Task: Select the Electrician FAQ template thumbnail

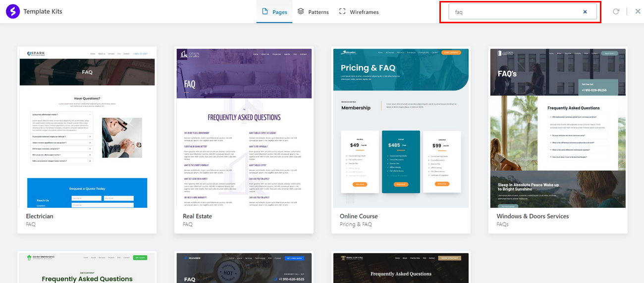Action: pos(87,127)
